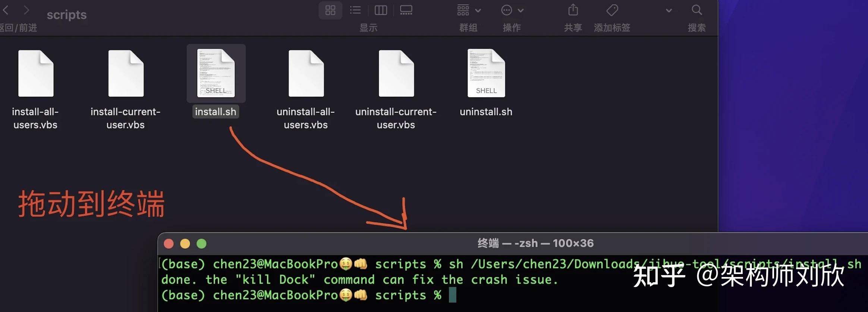Viewport: 868px width, 312px height.
Task: Go back with the left chevron
Action: [x=6, y=10]
